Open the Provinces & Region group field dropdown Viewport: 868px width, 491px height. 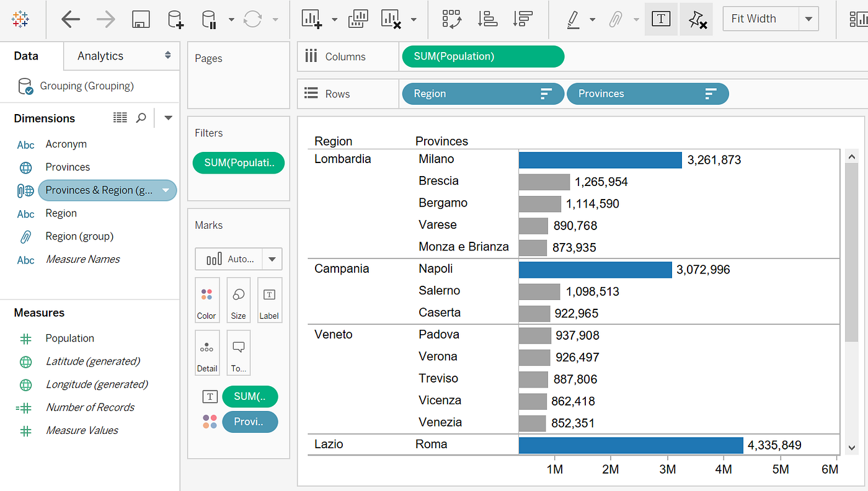click(x=165, y=190)
